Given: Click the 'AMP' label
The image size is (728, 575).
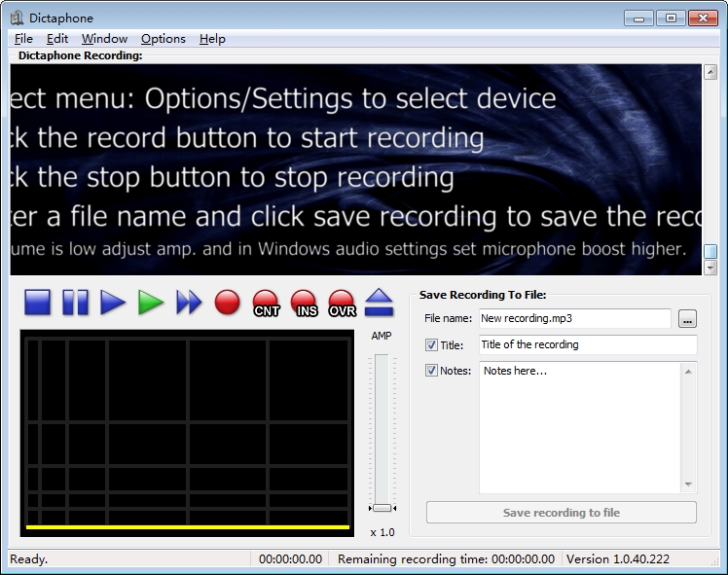Looking at the screenshot, I should coord(382,336).
